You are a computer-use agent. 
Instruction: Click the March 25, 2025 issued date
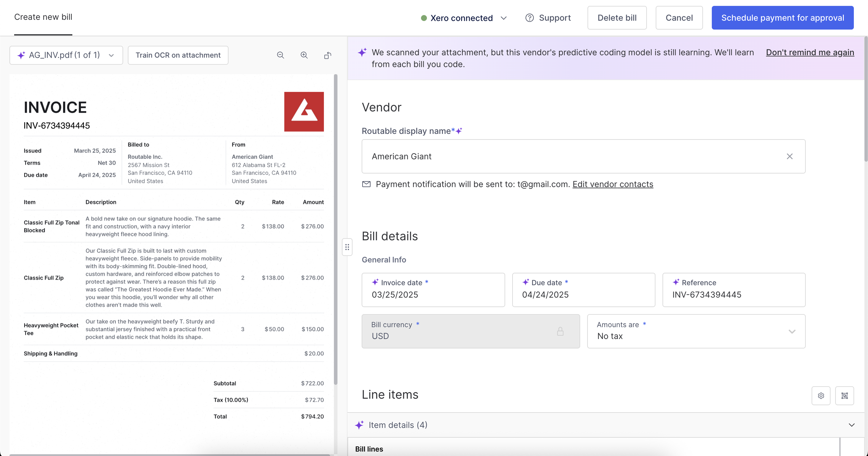point(95,150)
